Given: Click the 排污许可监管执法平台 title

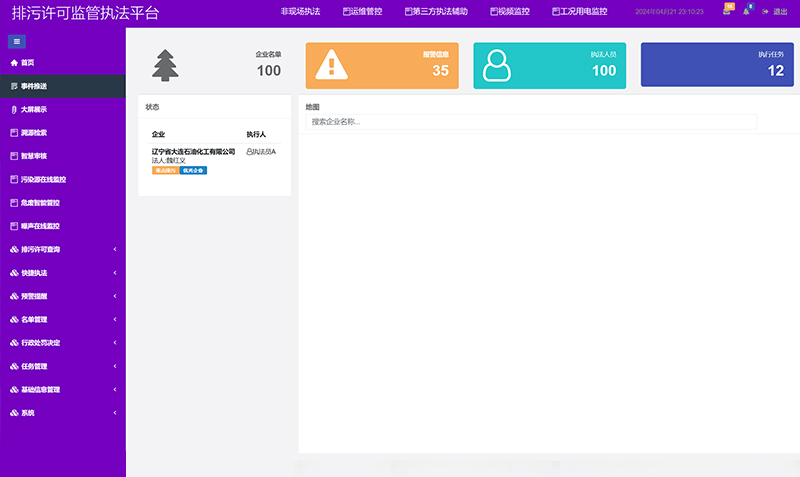Looking at the screenshot, I should [x=86, y=13].
